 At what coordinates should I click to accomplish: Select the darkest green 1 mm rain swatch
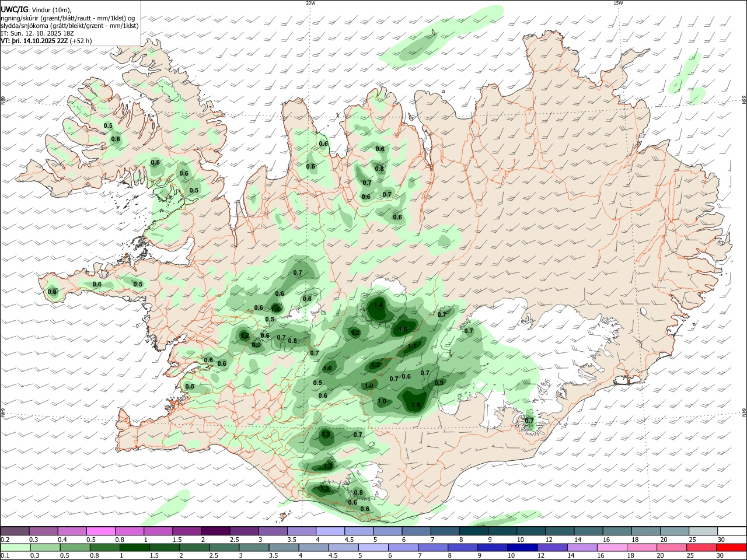pos(135,548)
